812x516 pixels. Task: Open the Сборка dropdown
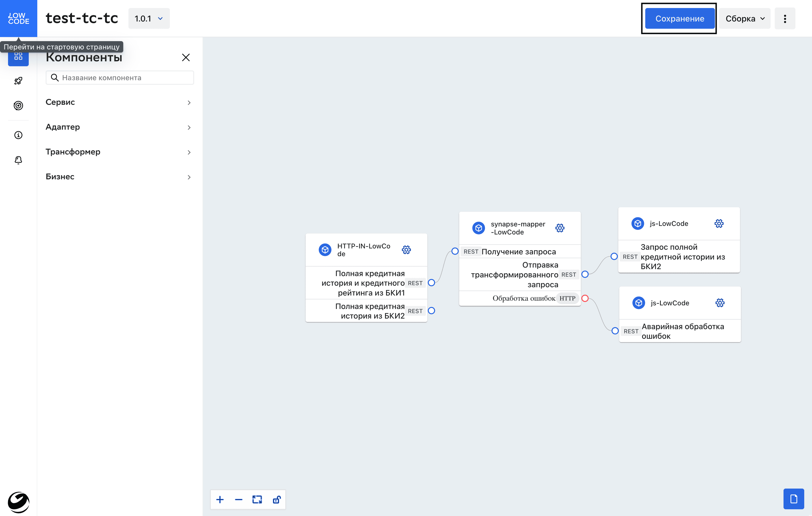click(745, 19)
